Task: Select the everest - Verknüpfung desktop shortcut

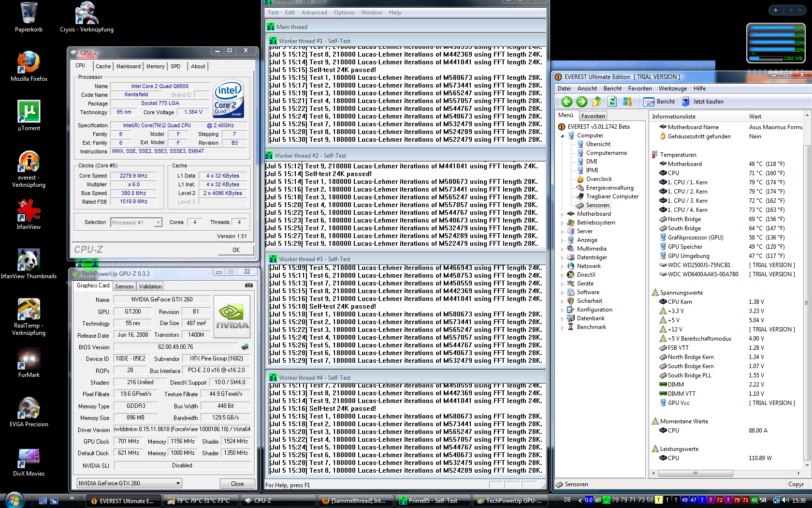Action: [29, 169]
